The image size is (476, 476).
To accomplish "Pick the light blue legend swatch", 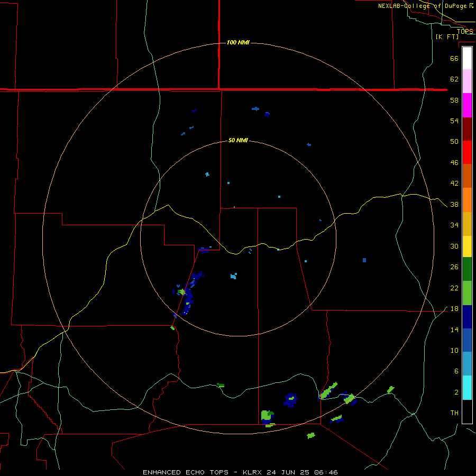I will point(467,364).
